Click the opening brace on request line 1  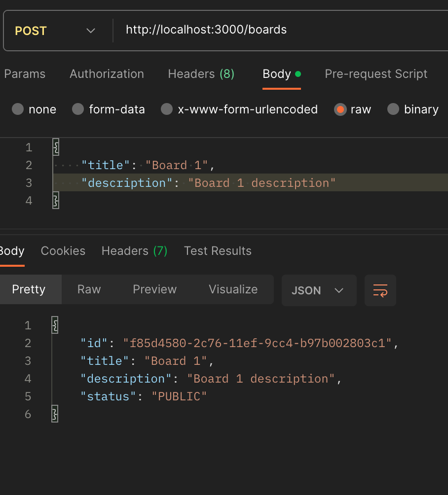pyautogui.click(x=56, y=147)
